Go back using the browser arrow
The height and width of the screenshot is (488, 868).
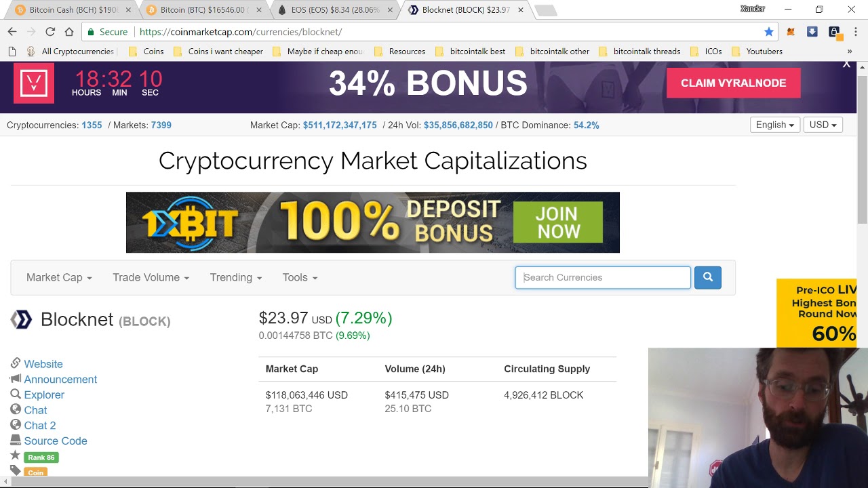(x=12, y=32)
